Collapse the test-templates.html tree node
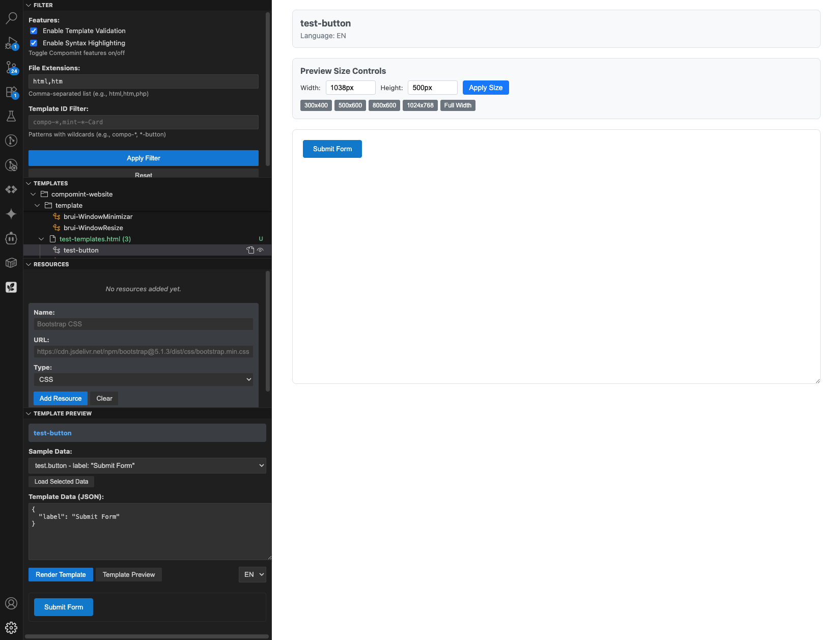The height and width of the screenshot is (640, 840). [x=41, y=239]
